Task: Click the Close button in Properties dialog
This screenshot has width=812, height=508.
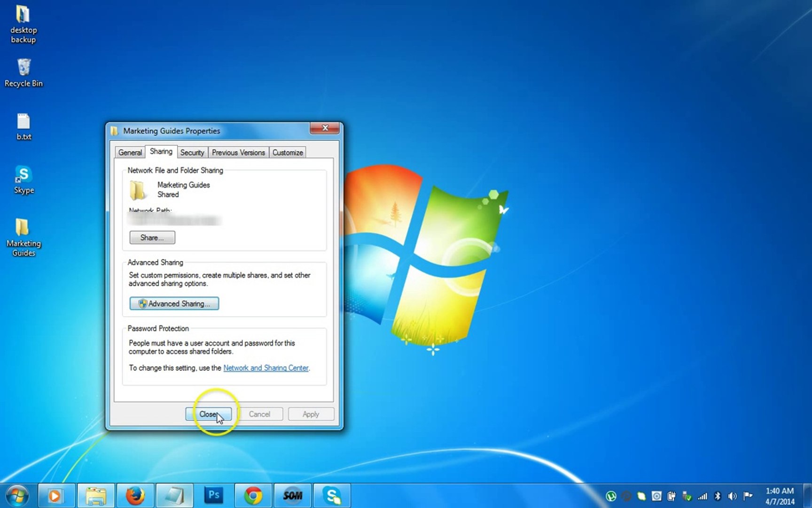Action: [x=209, y=414]
